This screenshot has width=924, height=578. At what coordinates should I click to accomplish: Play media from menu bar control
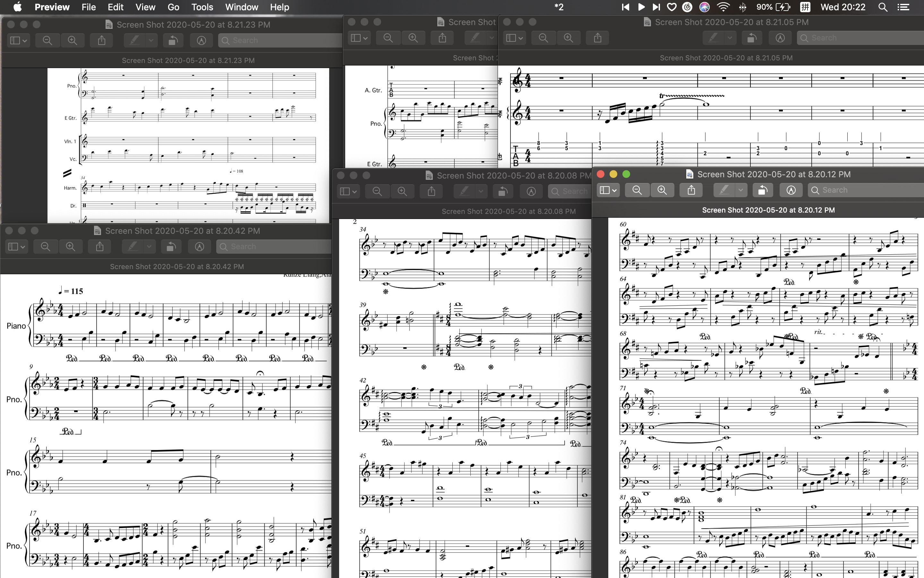point(641,7)
